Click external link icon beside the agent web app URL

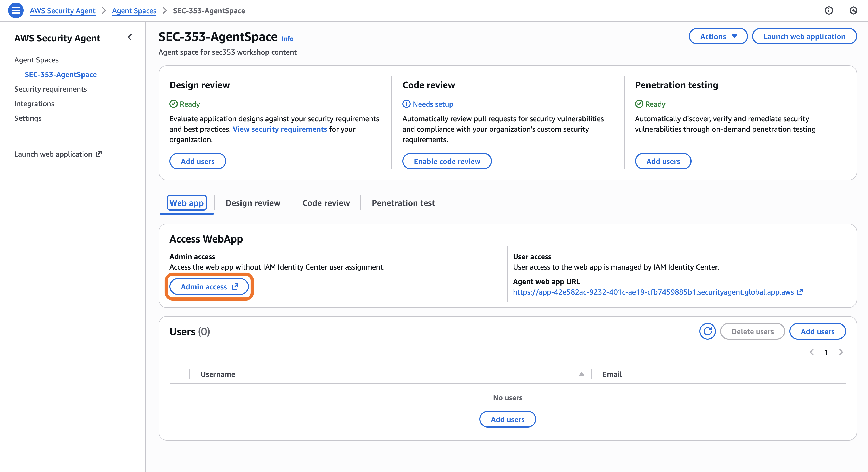click(x=800, y=292)
